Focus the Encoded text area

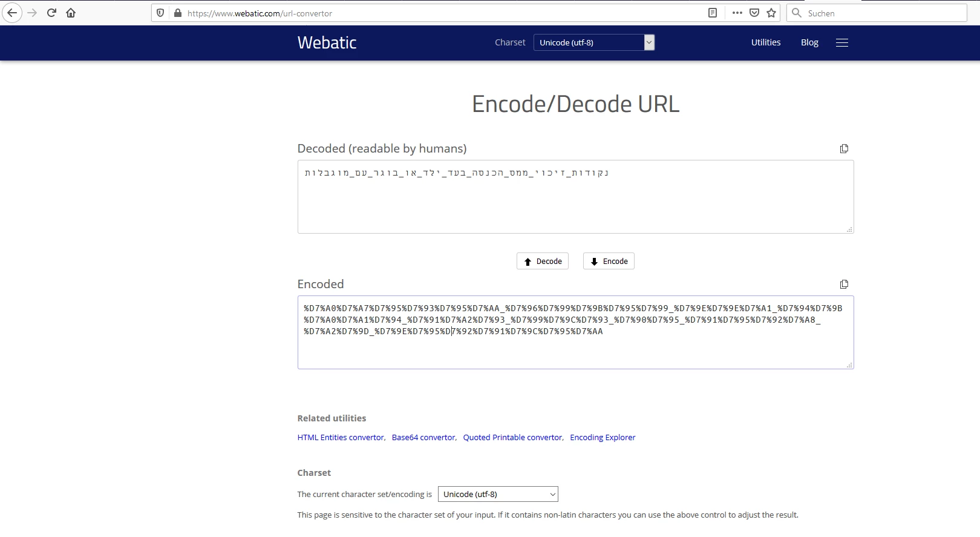(575, 332)
